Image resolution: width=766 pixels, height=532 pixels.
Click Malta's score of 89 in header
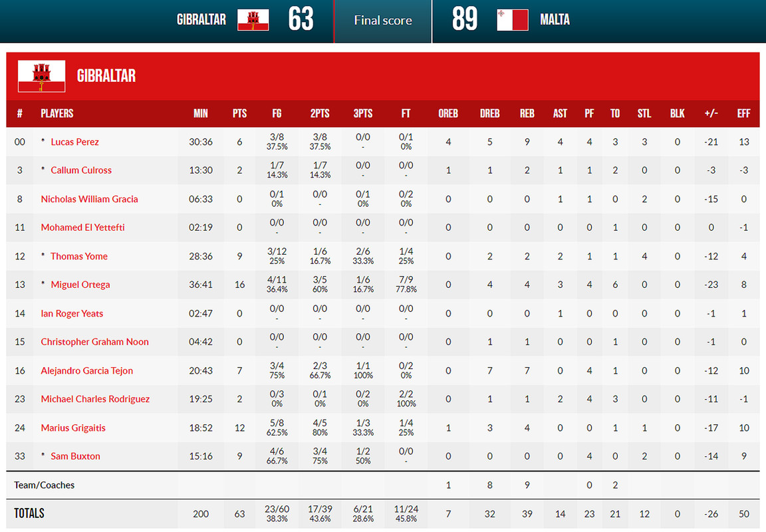tap(465, 19)
